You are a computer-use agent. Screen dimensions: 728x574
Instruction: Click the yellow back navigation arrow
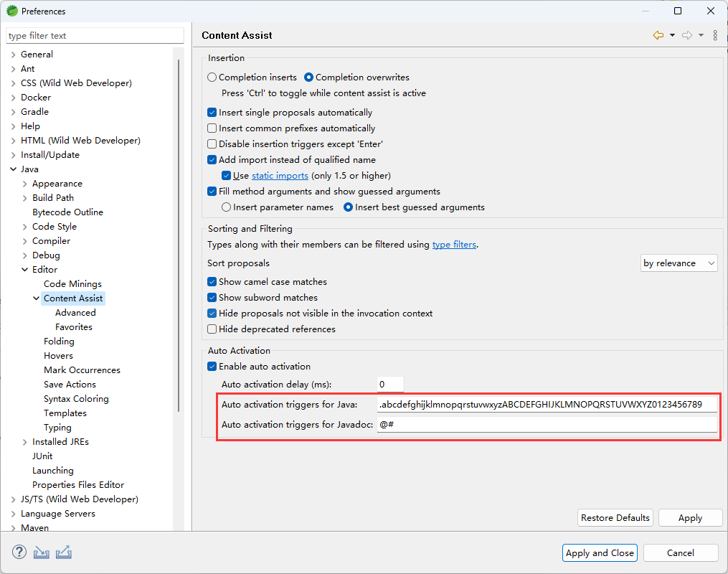point(658,35)
